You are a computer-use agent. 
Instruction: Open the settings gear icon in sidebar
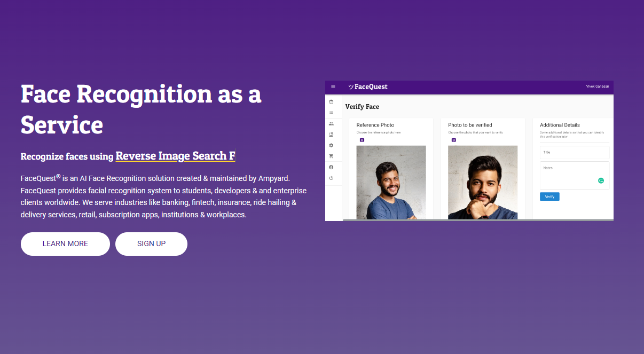click(x=331, y=145)
